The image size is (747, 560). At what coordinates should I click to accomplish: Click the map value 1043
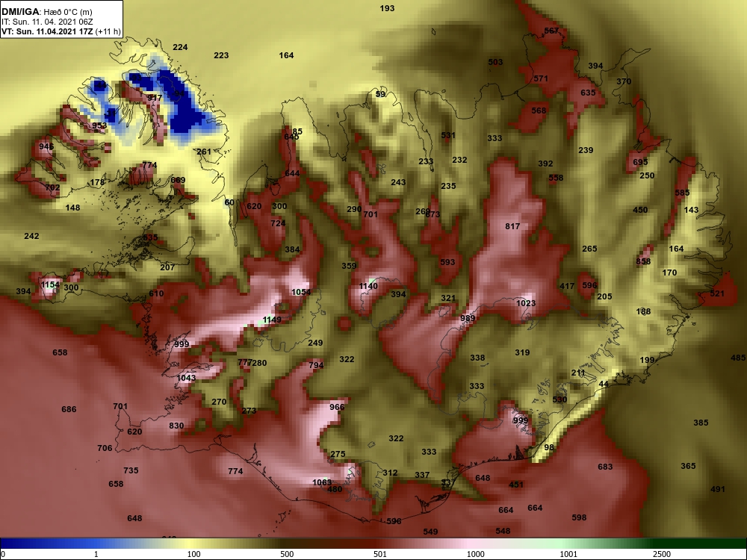(186, 378)
